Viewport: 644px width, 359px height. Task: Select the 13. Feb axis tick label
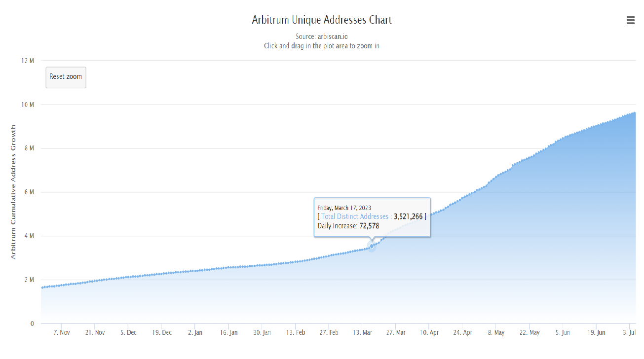295,333
